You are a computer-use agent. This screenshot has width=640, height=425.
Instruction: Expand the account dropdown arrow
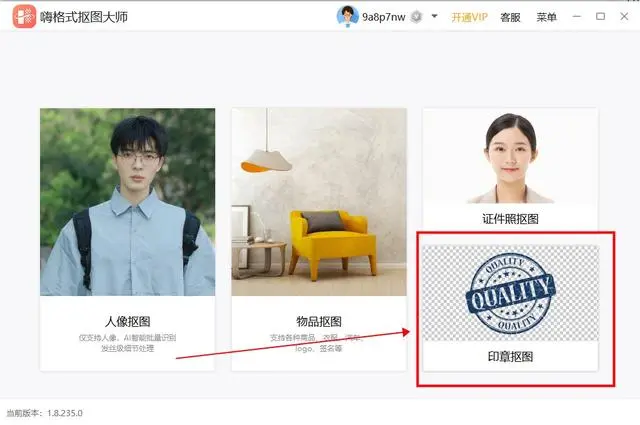pyautogui.click(x=434, y=16)
